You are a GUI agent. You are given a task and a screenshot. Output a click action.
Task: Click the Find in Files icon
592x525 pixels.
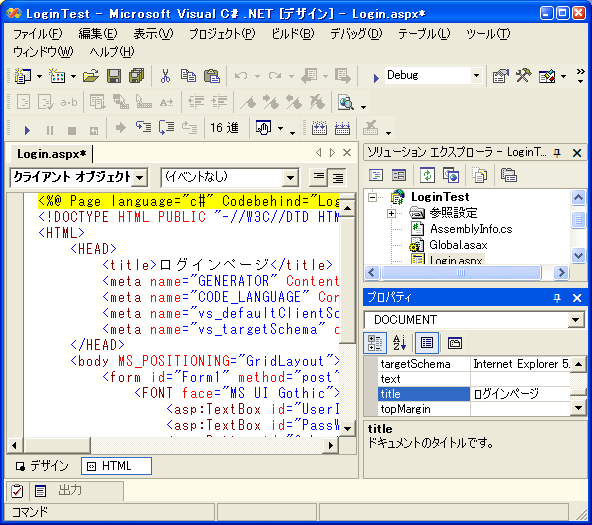[345, 102]
